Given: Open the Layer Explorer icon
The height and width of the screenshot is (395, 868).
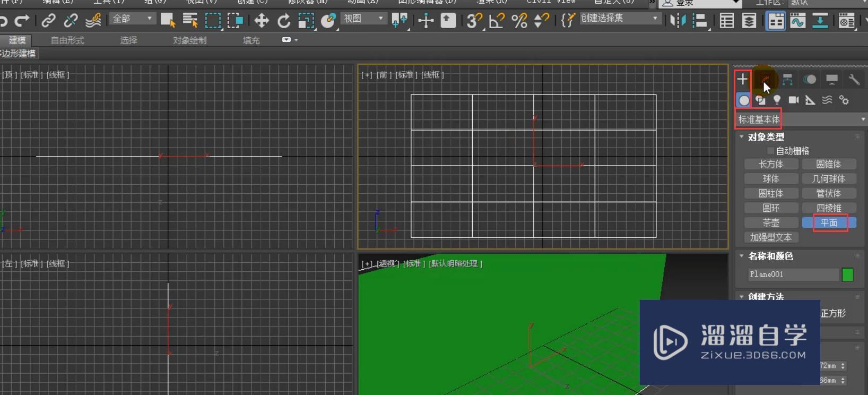Looking at the screenshot, I should click(x=749, y=21).
